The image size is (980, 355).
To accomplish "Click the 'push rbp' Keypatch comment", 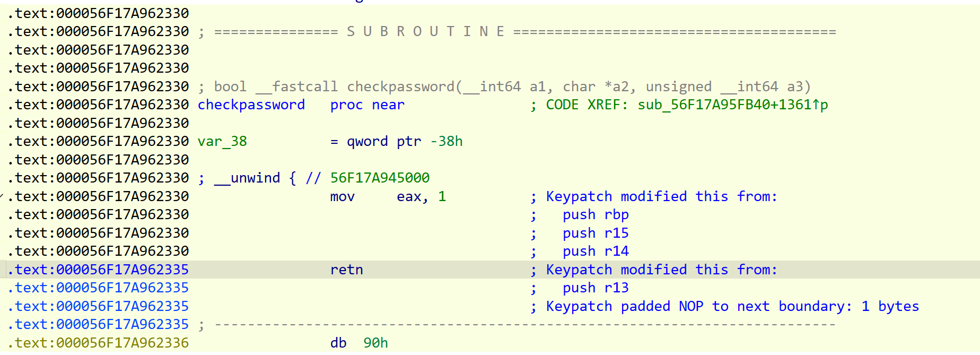I will tap(596, 214).
